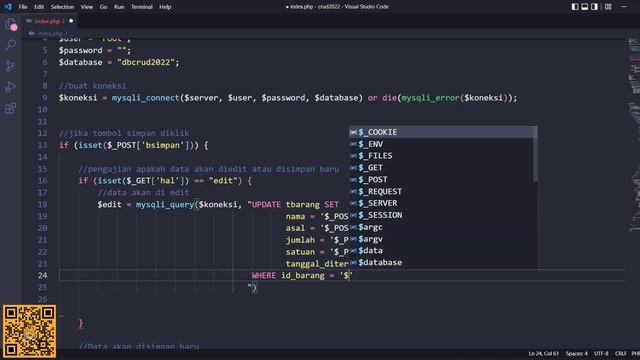This screenshot has width=640, height=360.
Task: Choose $_COOKIE from the suggestion list
Action: (x=443, y=132)
